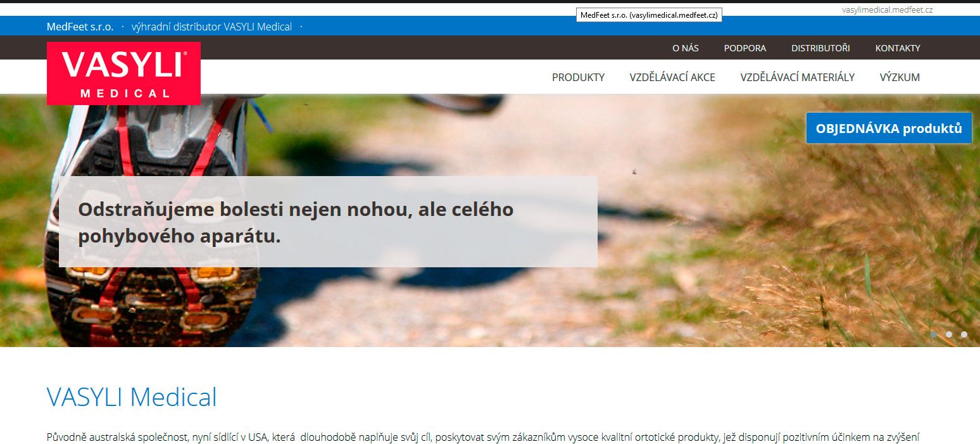The image size is (980, 444).
Task: Switch to the second slideshow dot
Action: click(949, 334)
